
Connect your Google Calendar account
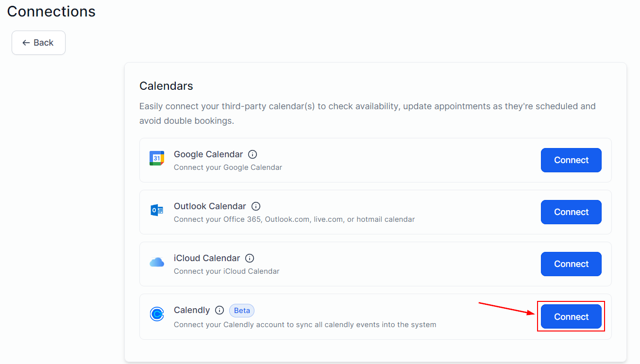tap(571, 160)
